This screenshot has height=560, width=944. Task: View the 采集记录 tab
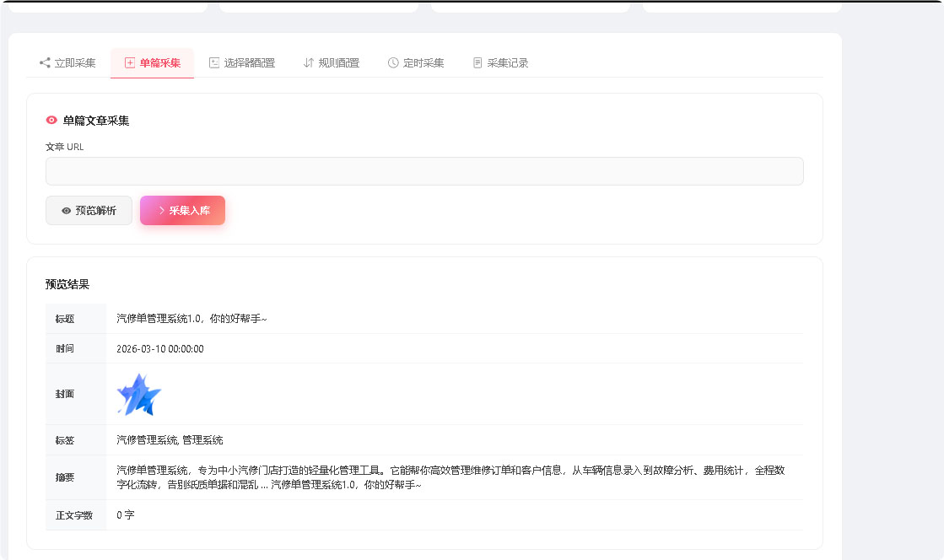500,62
